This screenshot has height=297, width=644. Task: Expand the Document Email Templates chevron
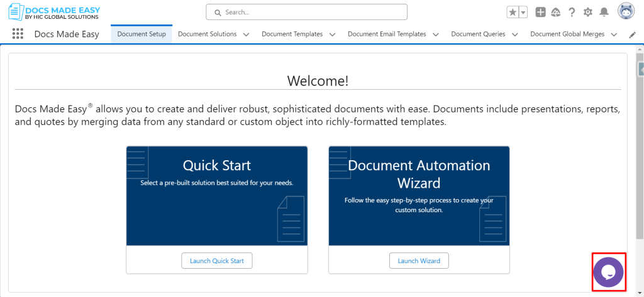(436, 35)
